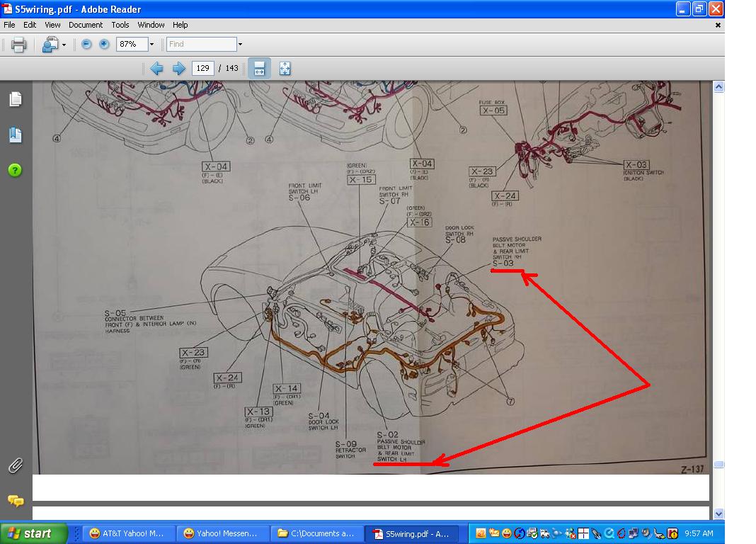This screenshot has width=756, height=544.
Task: Expand the 87% zoom level dropdown
Action: (151, 44)
